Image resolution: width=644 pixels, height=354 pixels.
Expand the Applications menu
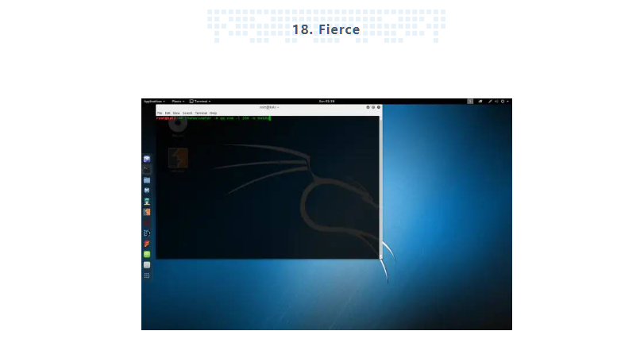click(x=154, y=102)
